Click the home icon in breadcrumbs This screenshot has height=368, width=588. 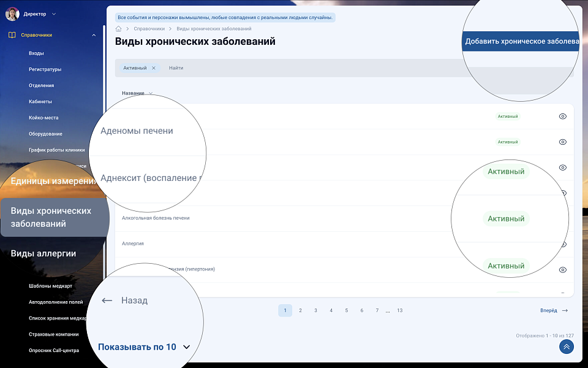point(118,29)
